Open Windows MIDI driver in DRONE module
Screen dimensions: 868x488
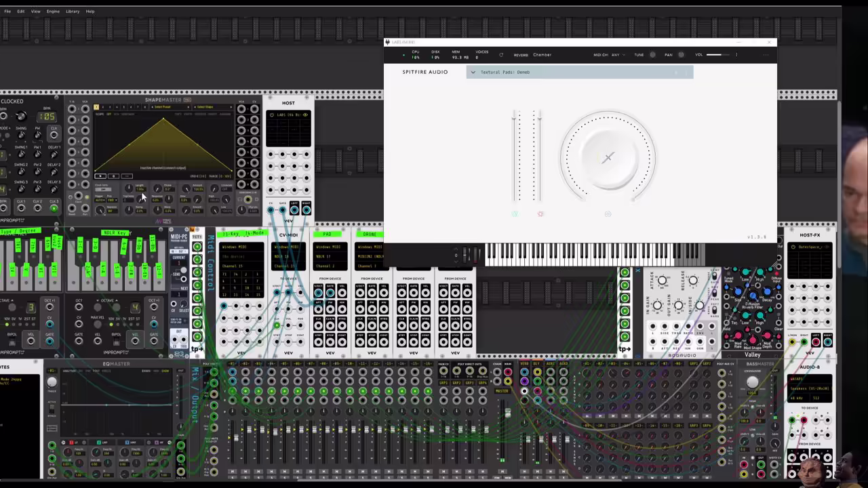click(x=371, y=247)
